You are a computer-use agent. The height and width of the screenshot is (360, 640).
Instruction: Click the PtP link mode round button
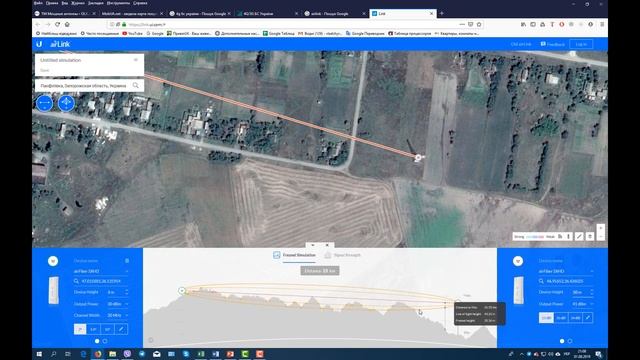pyautogui.click(x=44, y=103)
